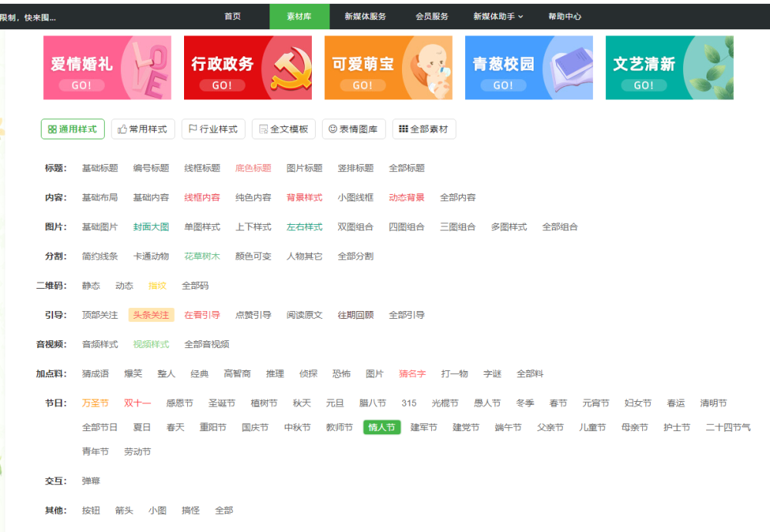The image size is (770, 532).
Task: Open the 表情图库 smiley button
Action: (353, 129)
